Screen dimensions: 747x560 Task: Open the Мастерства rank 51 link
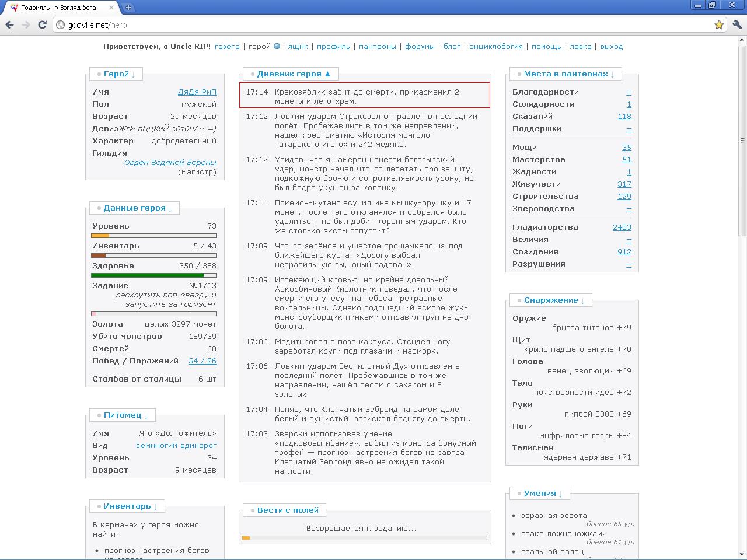pos(627,160)
